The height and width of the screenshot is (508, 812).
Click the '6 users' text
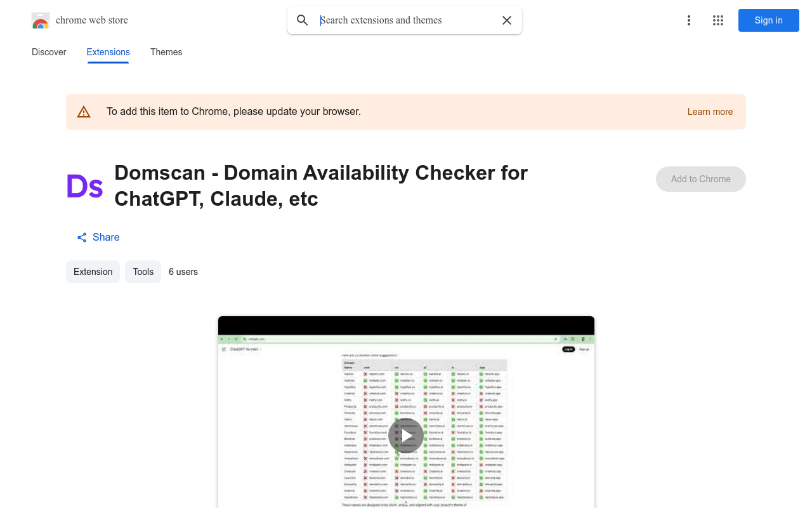pyautogui.click(x=183, y=272)
